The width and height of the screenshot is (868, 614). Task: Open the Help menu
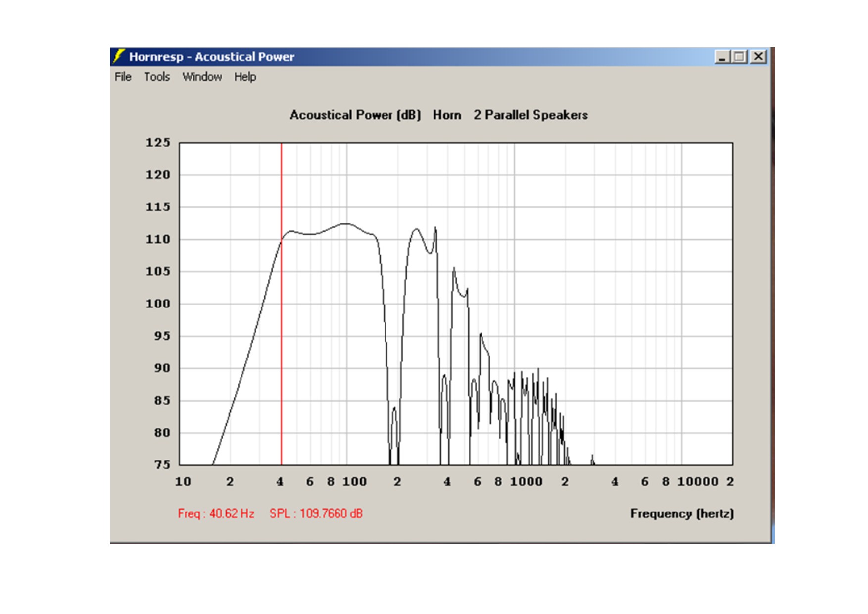[x=245, y=77]
